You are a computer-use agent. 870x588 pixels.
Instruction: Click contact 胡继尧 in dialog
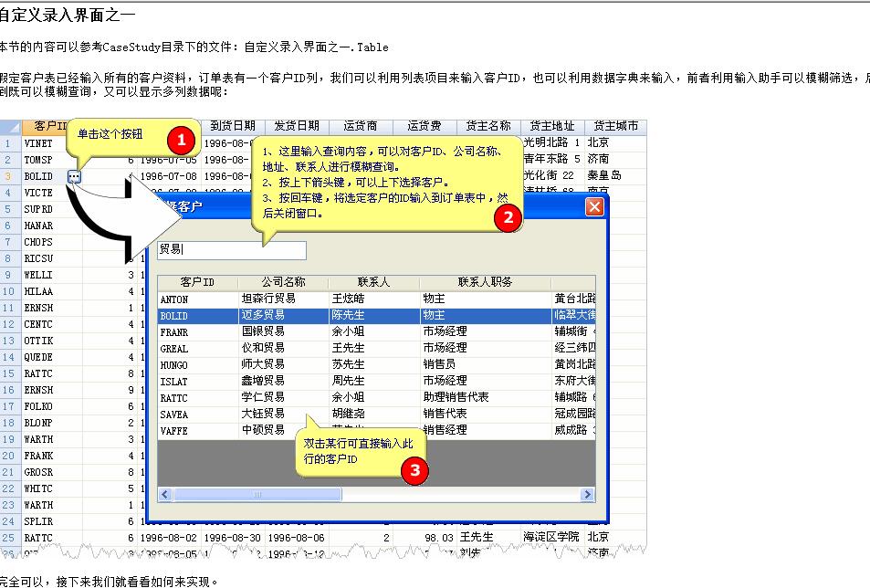tap(349, 414)
